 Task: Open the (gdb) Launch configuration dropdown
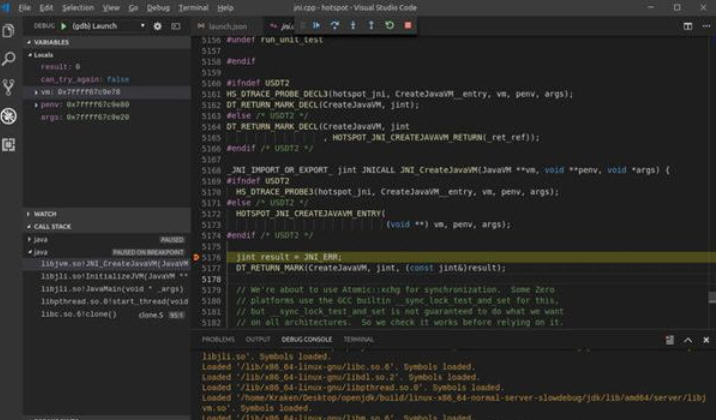107,25
